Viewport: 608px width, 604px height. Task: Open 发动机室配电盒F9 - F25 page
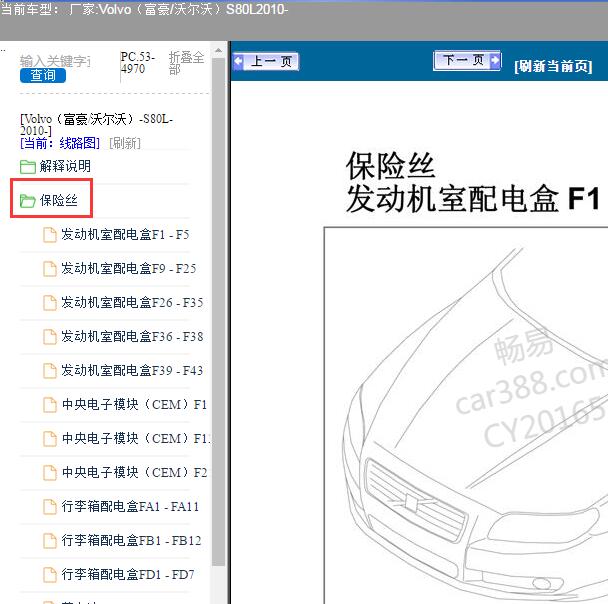(x=129, y=269)
